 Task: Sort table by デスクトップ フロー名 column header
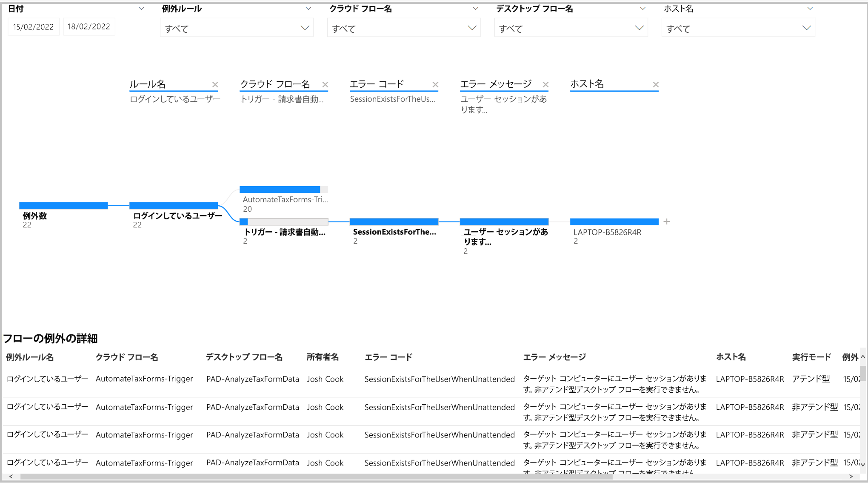(244, 357)
